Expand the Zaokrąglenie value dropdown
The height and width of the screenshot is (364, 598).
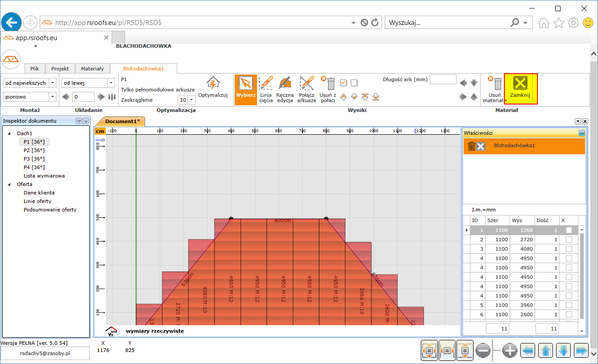point(191,100)
